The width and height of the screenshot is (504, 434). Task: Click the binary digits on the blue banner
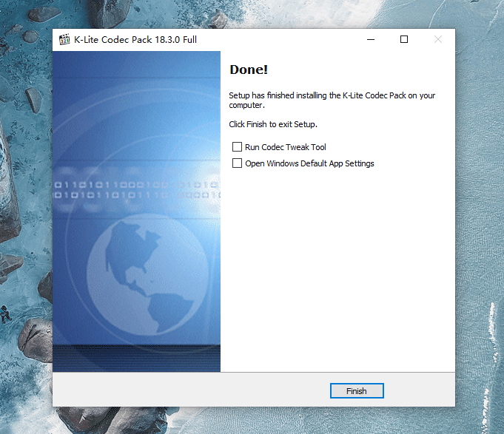(137, 190)
